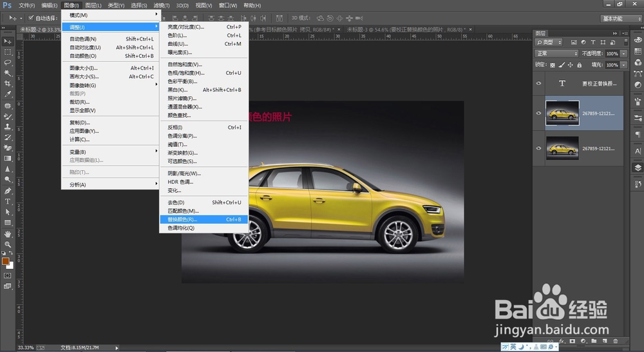Select the Healing Brush tool
This screenshot has height=352, width=644.
[7, 106]
